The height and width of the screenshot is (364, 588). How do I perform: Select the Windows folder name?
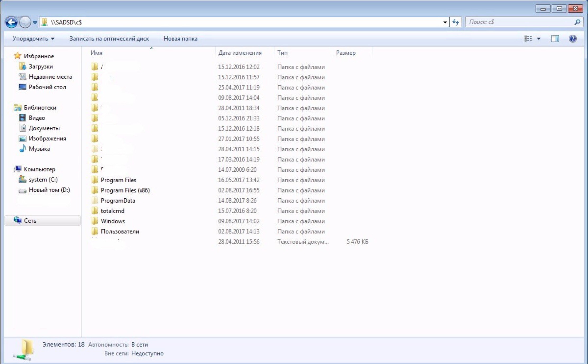pyautogui.click(x=113, y=221)
